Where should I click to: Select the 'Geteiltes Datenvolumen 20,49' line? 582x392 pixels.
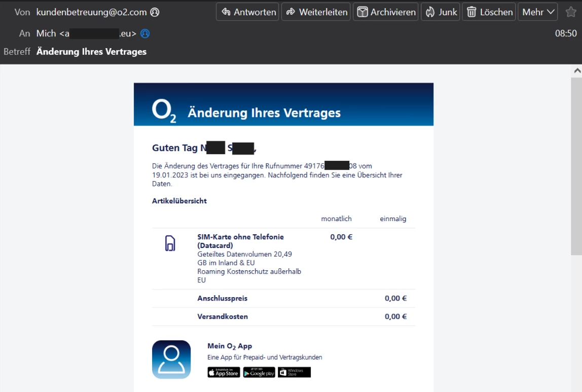point(244,254)
